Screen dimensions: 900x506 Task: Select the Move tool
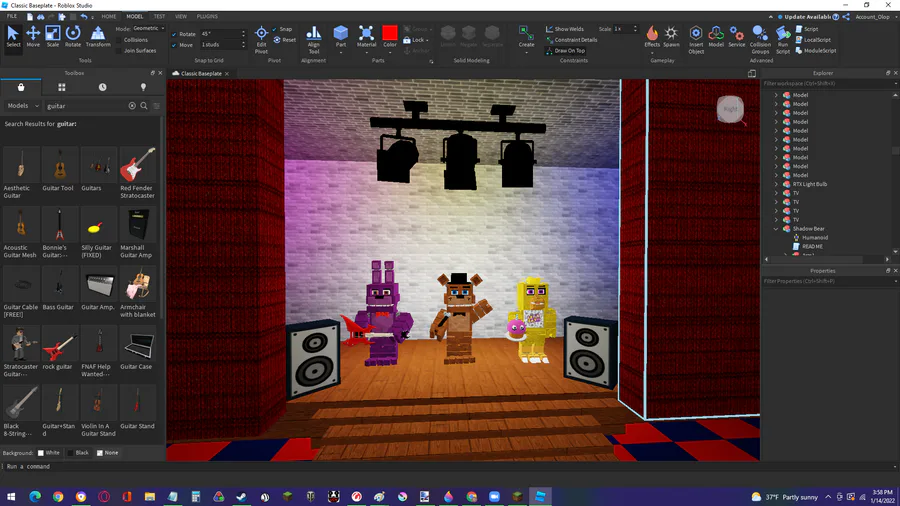point(33,36)
